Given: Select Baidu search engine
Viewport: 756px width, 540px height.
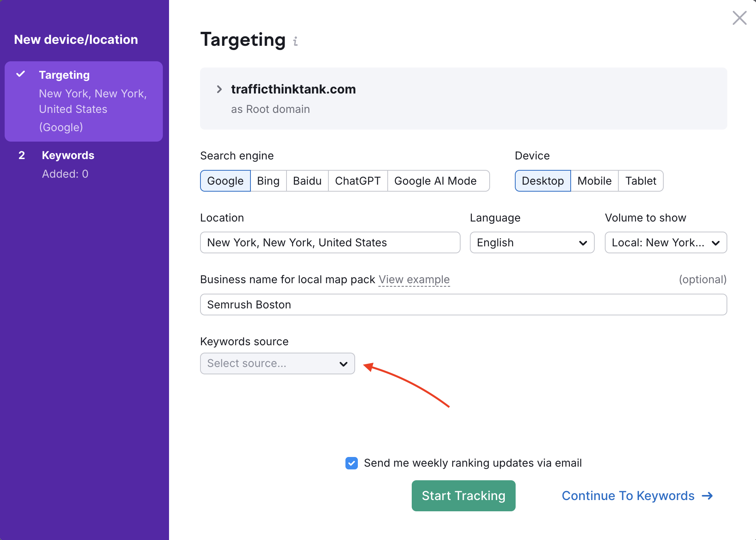Looking at the screenshot, I should click(x=307, y=181).
